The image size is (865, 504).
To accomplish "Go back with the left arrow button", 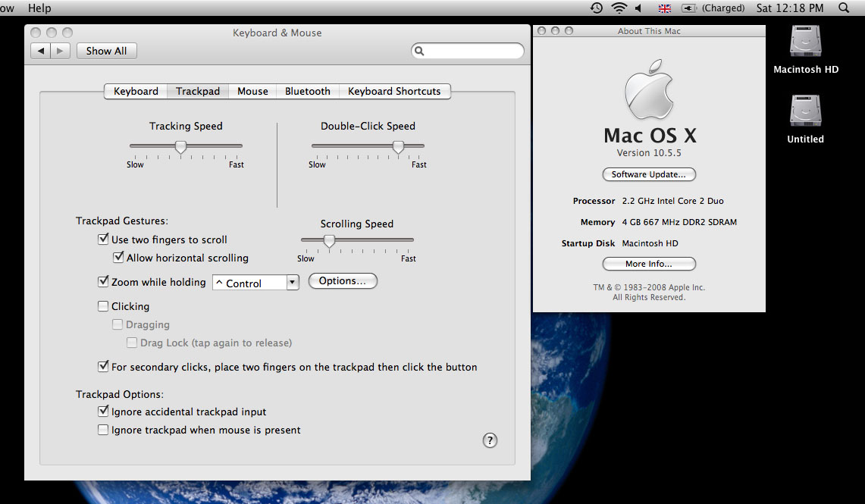I will pyautogui.click(x=40, y=51).
